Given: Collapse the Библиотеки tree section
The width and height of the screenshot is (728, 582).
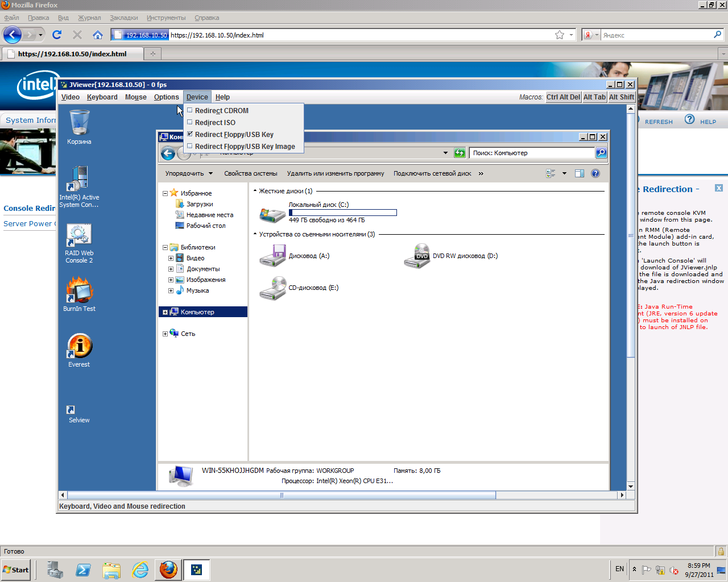Looking at the screenshot, I should coord(165,247).
